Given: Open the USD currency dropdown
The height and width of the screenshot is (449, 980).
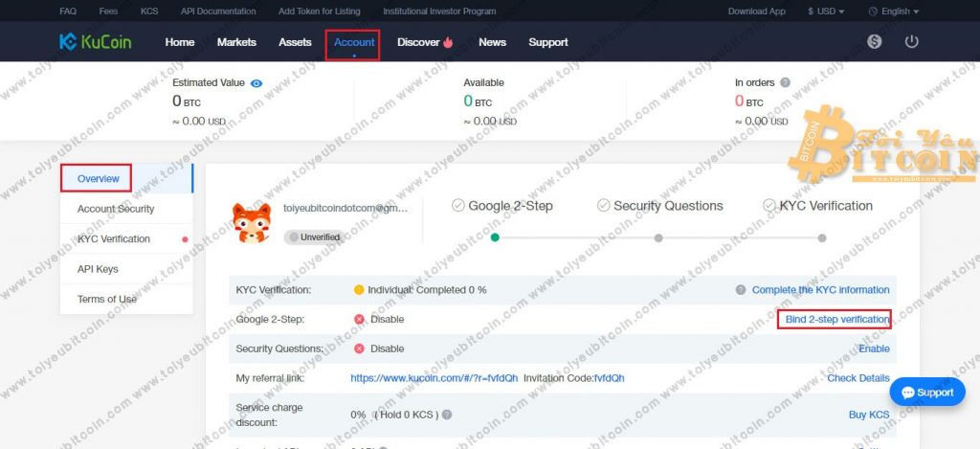Looking at the screenshot, I should (826, 11).
